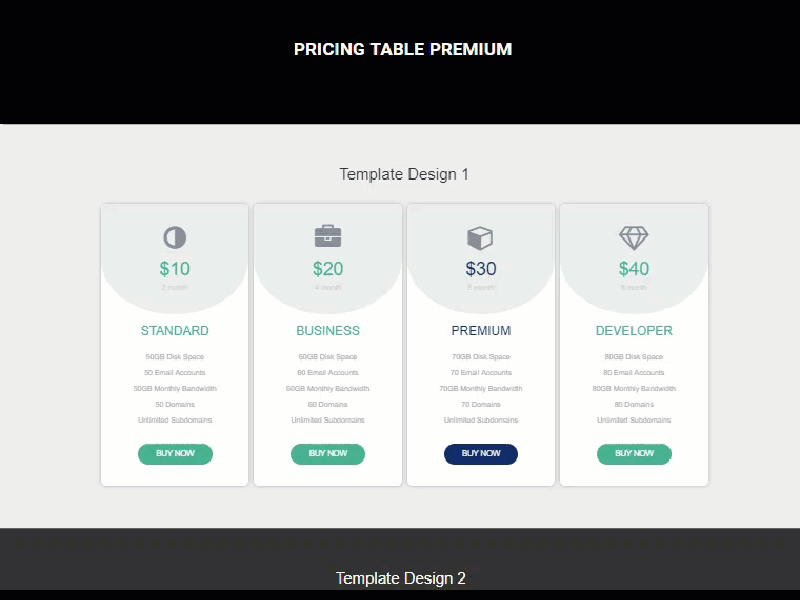Click the Template Design 2 heading
The height and width of the screenshot is (600, 800).
[401, 578]
